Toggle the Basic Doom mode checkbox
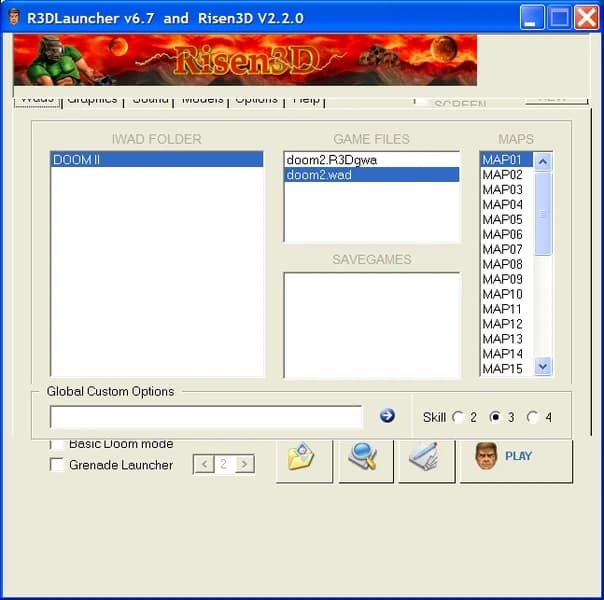The height and width of the screenshot is (600, 604). [57, 445]
